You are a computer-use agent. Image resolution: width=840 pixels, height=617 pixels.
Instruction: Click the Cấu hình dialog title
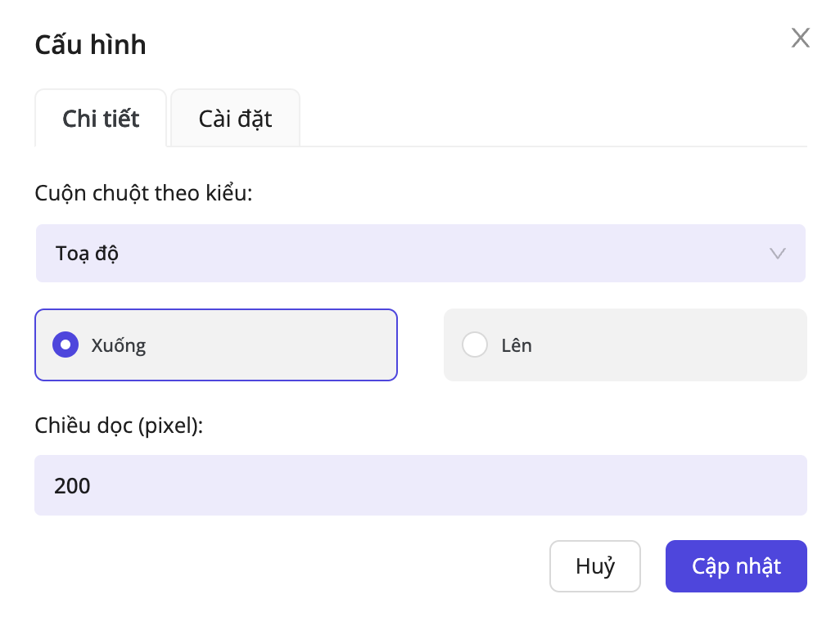[x=90, y=45]
